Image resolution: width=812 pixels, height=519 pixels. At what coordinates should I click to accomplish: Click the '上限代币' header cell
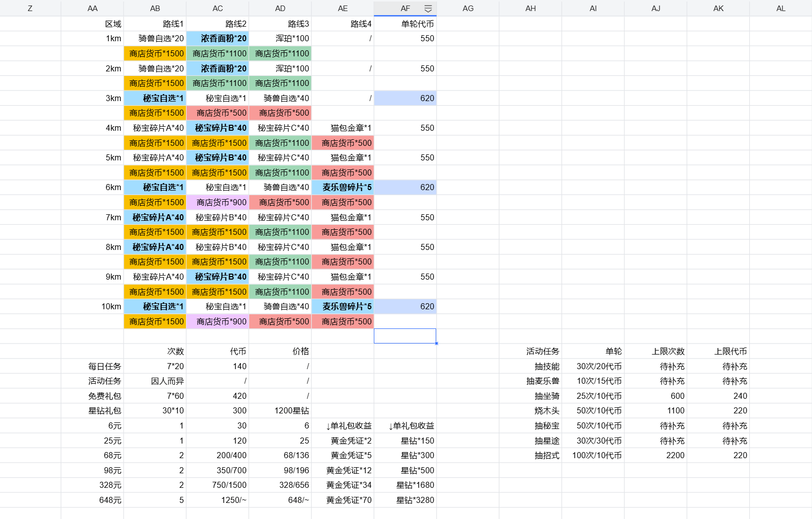click(x=718, y=351)
